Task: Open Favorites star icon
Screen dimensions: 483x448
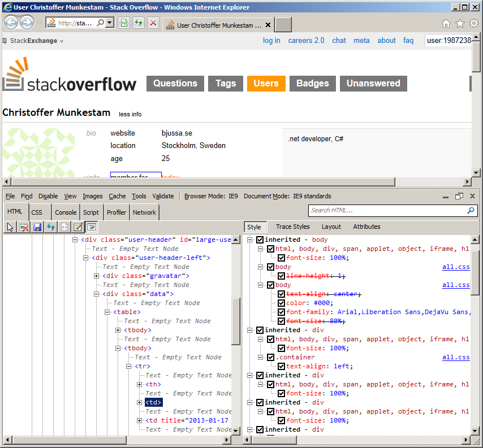Action: (460, 23)
